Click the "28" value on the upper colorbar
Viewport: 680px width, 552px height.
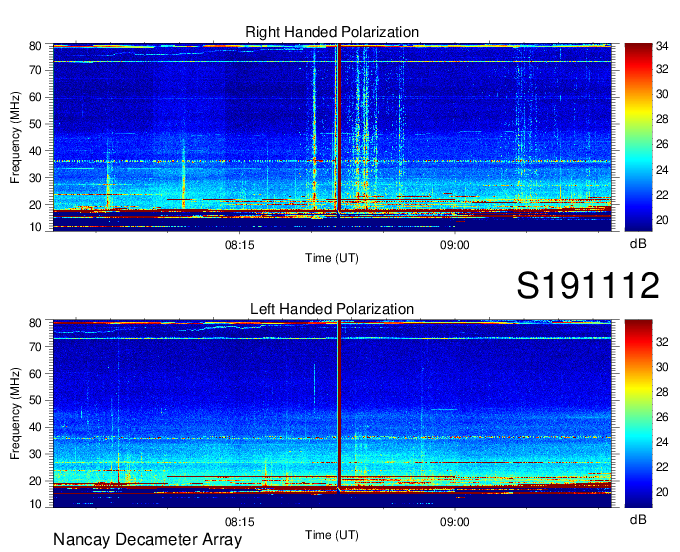[x=662, y=119]
